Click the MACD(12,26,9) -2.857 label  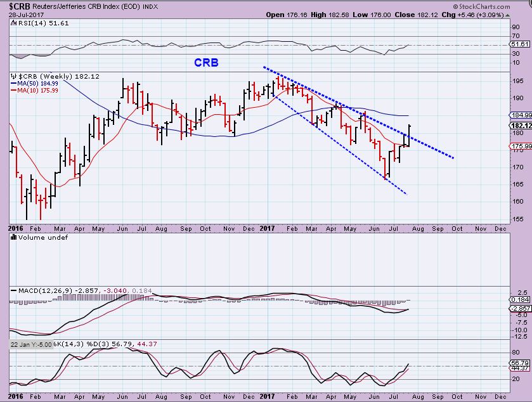click(x=59, y=291)
